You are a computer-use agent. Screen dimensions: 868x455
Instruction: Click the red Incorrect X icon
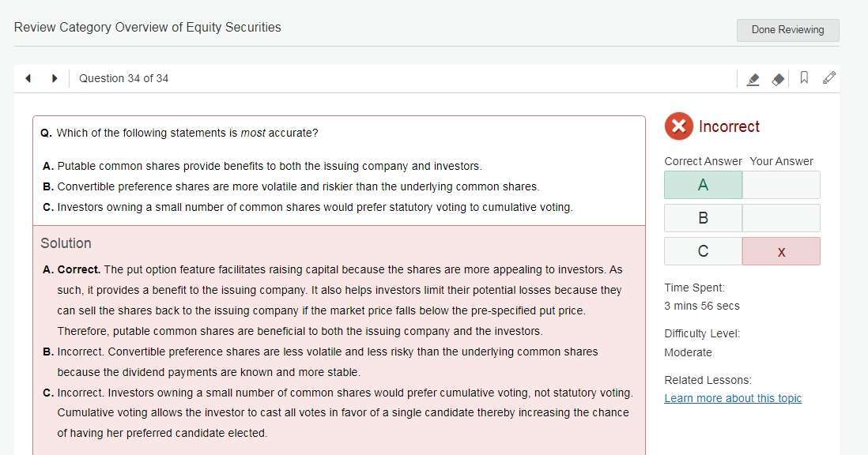point(678,126)
